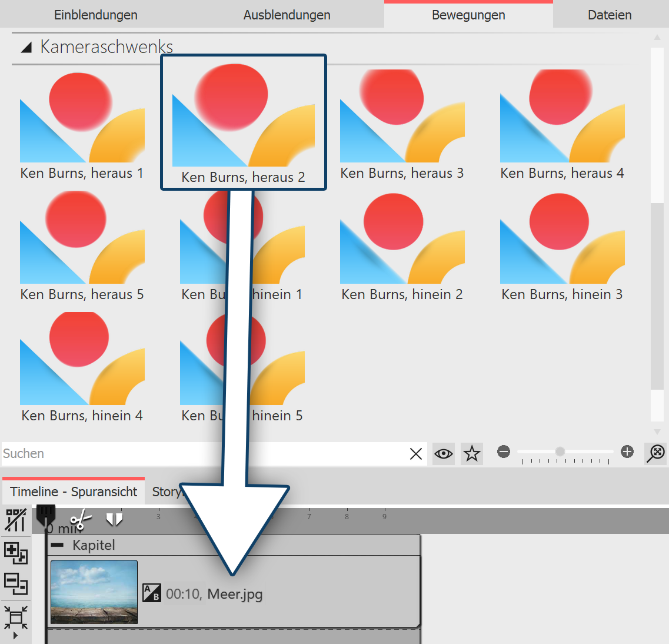
Task: Click the playhead marker at 0 min
Action: pos(46,515)
